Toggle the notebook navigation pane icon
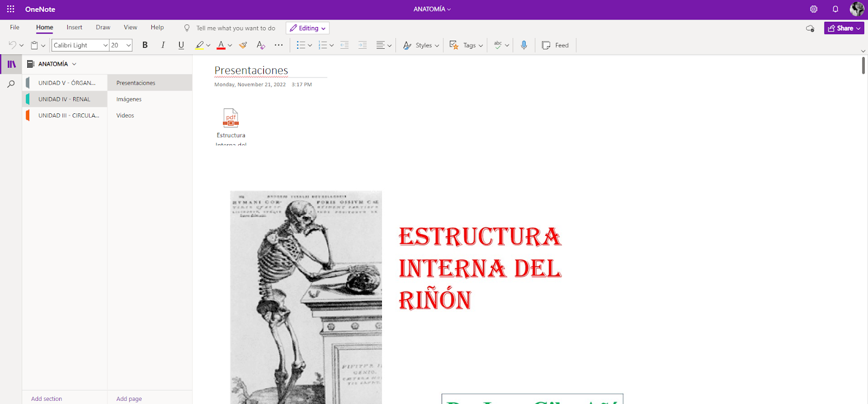 tap(11, 64)
